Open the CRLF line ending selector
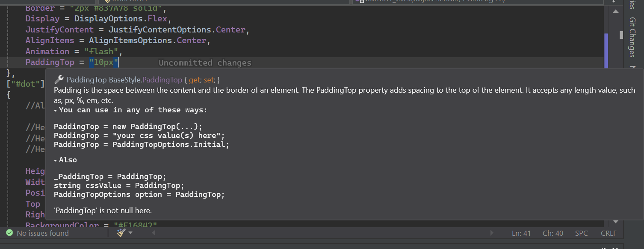This screenshot has height=249, width=644. coord(609,233)
